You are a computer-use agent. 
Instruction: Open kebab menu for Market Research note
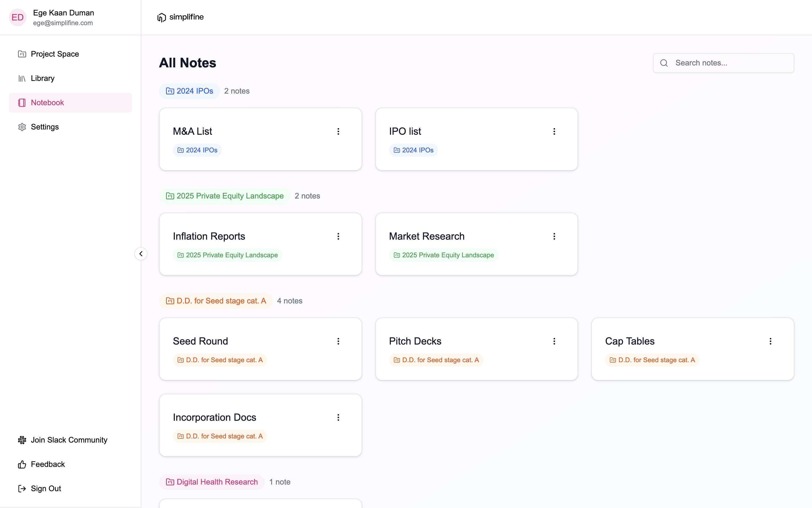tap(554, 236)
